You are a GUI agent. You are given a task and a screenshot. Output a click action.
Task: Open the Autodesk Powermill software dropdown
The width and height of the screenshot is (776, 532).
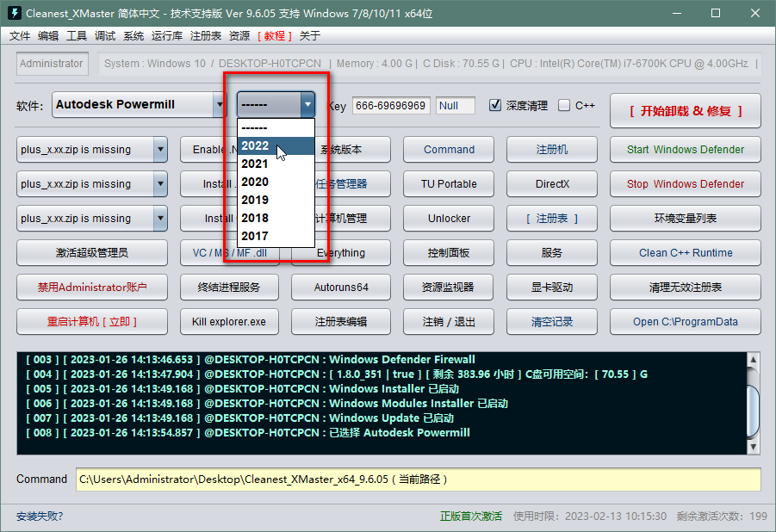(139, 104)
